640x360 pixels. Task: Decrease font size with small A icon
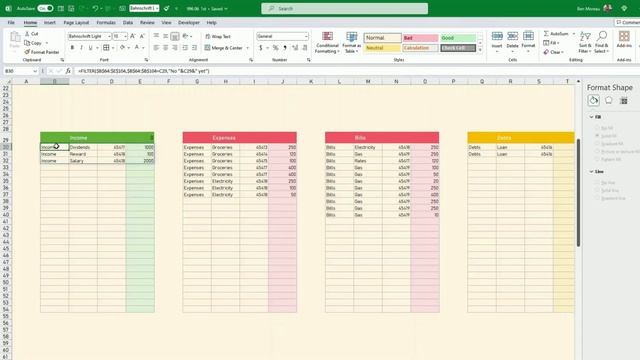pyautogui.click(x=142, y=36)
